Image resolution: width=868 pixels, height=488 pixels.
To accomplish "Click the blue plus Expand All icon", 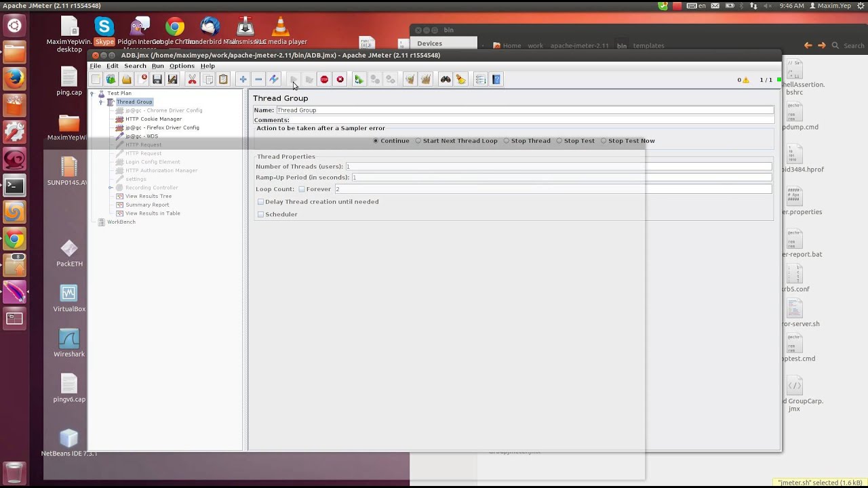I will point(243,79).
